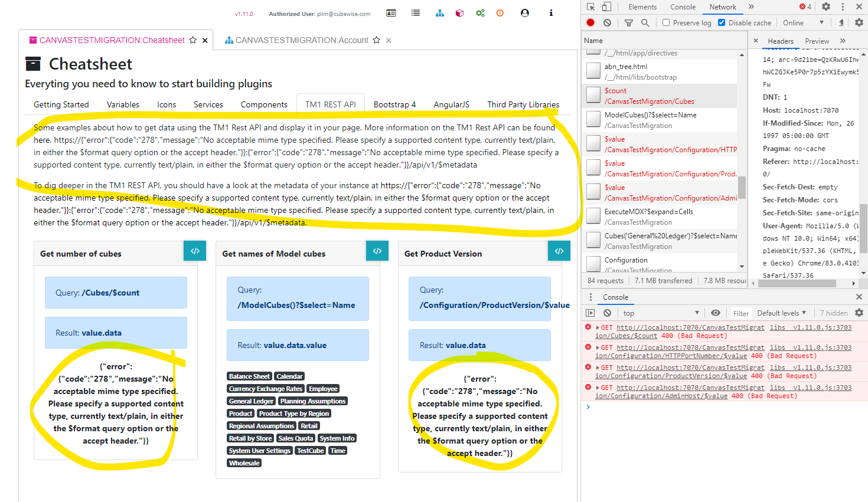Viewport: 868px width, 502px height.
Task: Show code for Get number of cubes
Action: (x=195, y=251)
